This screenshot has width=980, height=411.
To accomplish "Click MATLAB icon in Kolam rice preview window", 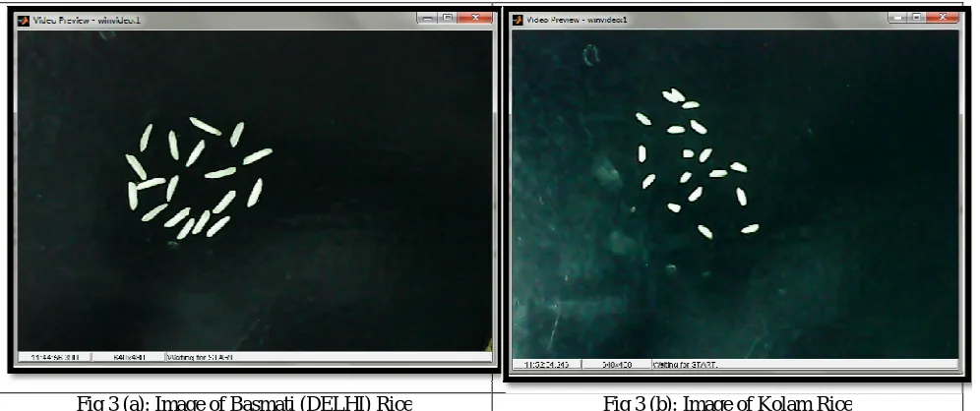I will tap(518, 20).
